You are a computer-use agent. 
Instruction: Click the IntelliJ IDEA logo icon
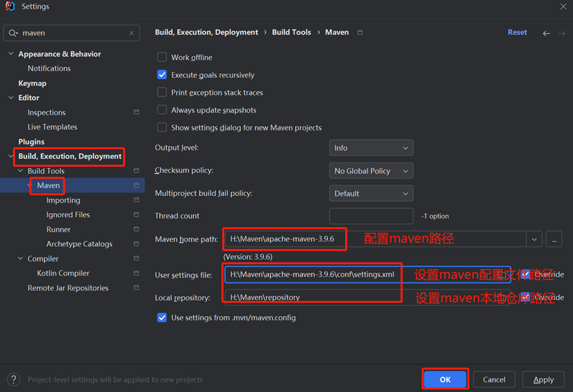tap(10, 6)
